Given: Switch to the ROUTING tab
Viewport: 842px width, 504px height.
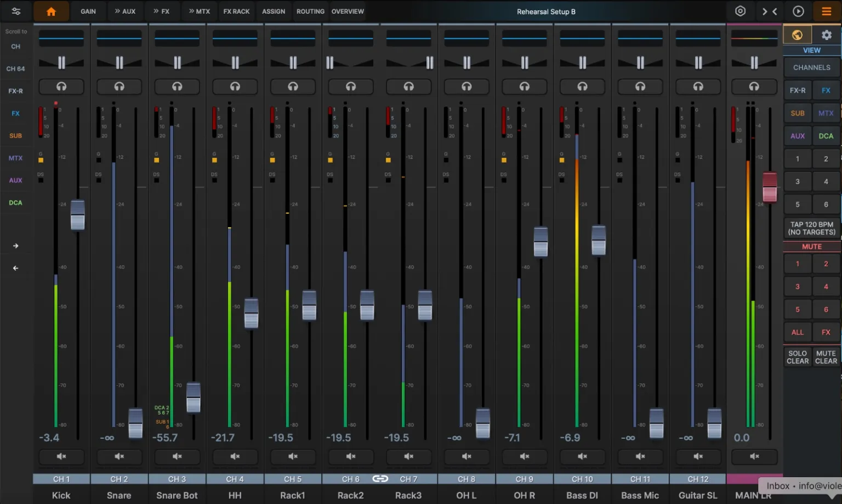Looking at the screenshot, I should point(310,12).
